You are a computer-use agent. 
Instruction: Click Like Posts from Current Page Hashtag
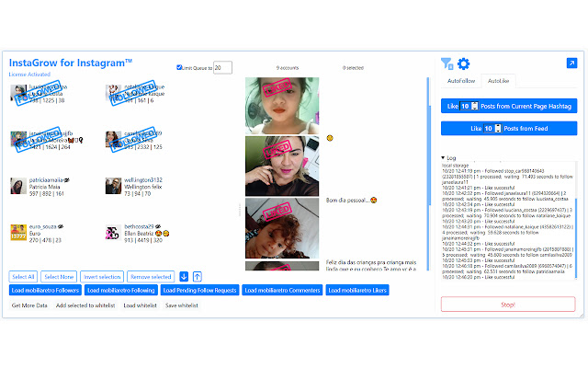(x=509, y=107)
